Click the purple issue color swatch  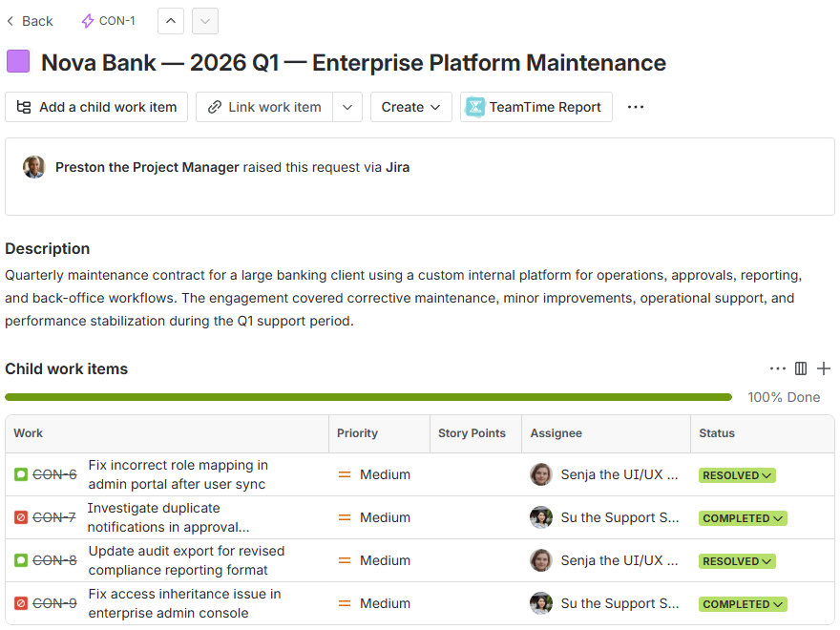18,62
